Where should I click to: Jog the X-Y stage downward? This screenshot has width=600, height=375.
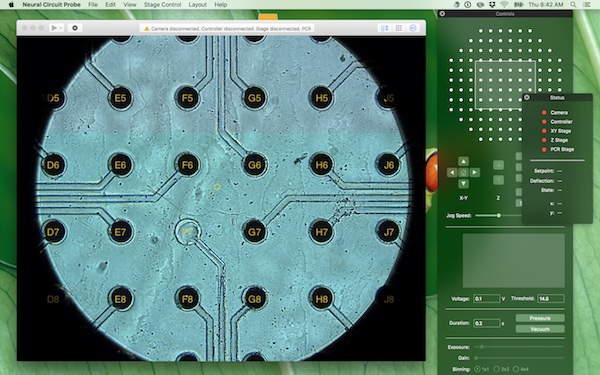coord(463,184)
